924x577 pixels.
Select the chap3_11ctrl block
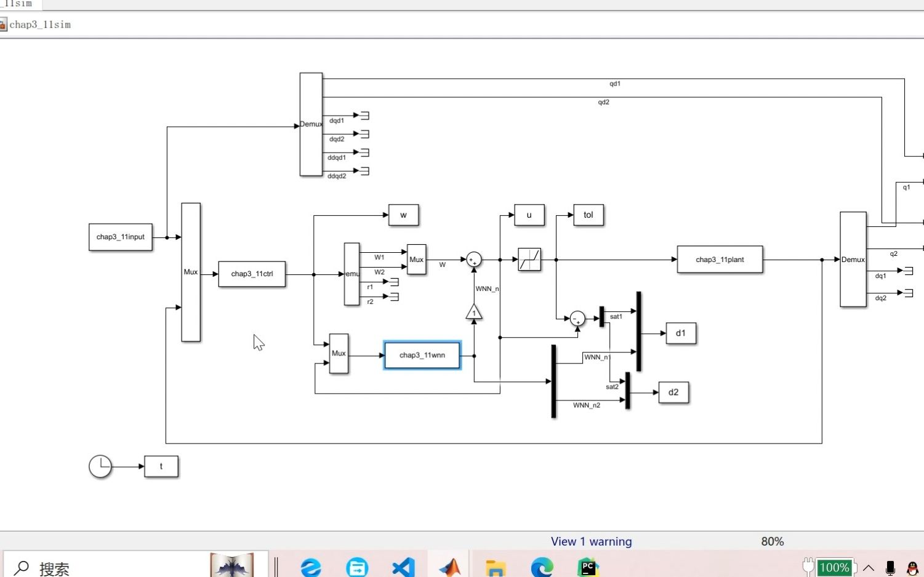[x=252, y=274]
